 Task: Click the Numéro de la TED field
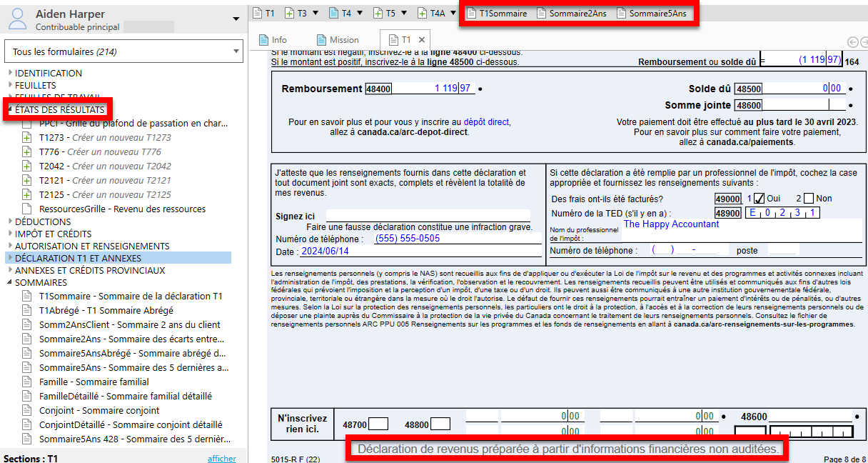(x=782, y=213)
